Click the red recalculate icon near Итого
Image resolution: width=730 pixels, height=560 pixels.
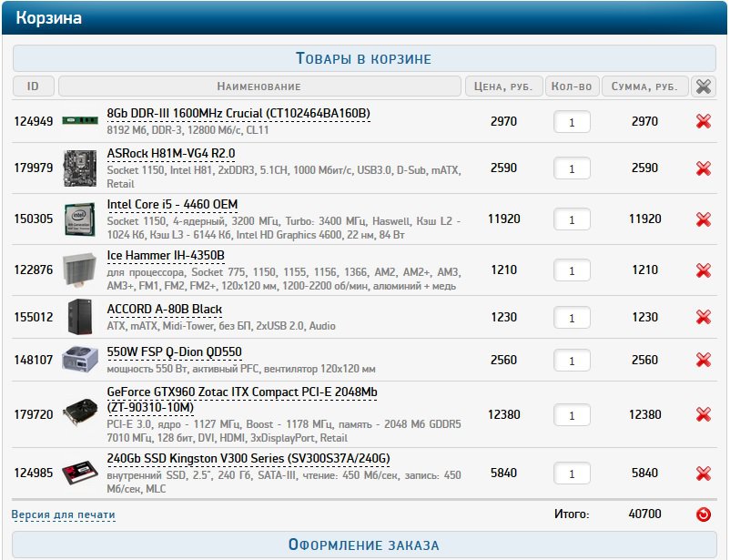click(x=703, y=514)
